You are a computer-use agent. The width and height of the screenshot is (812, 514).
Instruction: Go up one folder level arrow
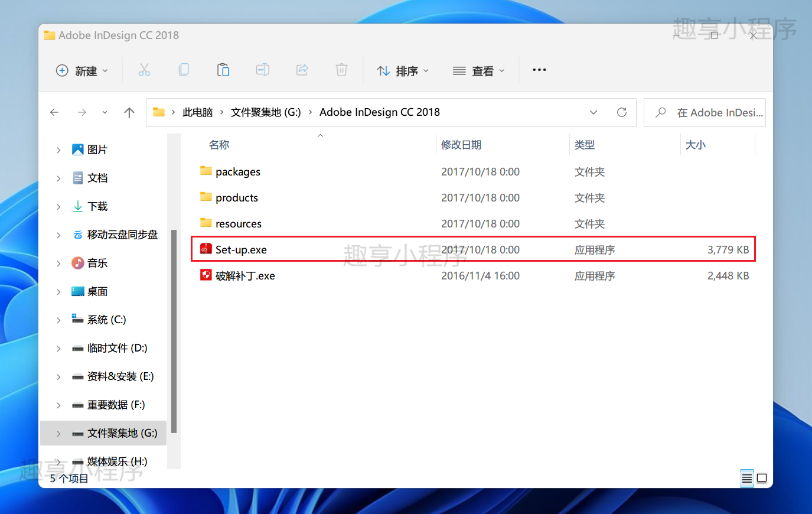point(129,112)
